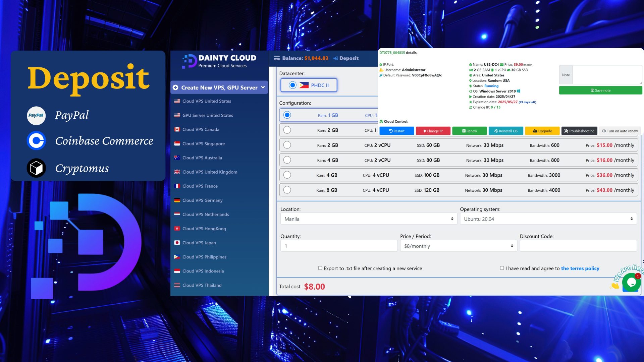Click the blue Restart button
Screen dimensions: 644x362
396,131
